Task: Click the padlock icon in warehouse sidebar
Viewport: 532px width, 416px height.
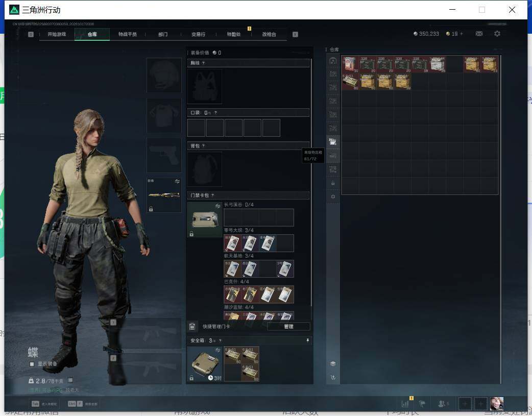Action: coord(333,183)
